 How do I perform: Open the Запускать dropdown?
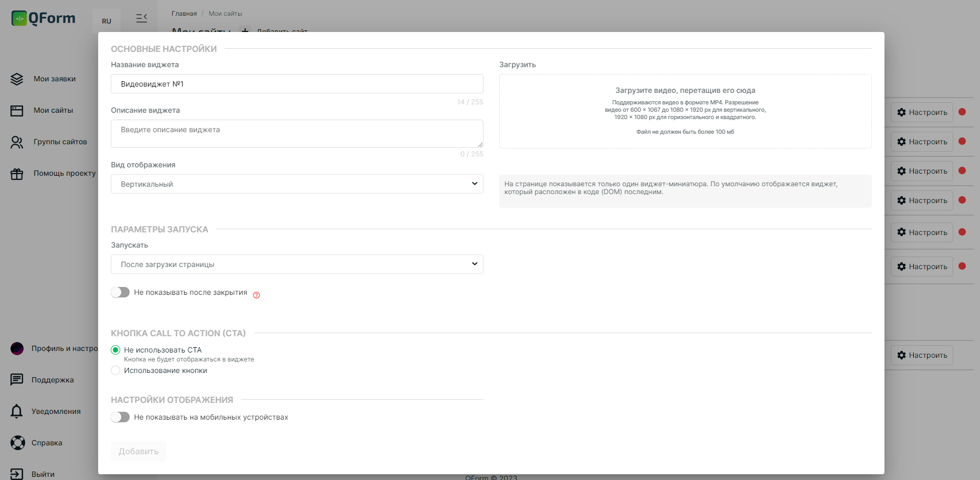click(x=297, y=264)
